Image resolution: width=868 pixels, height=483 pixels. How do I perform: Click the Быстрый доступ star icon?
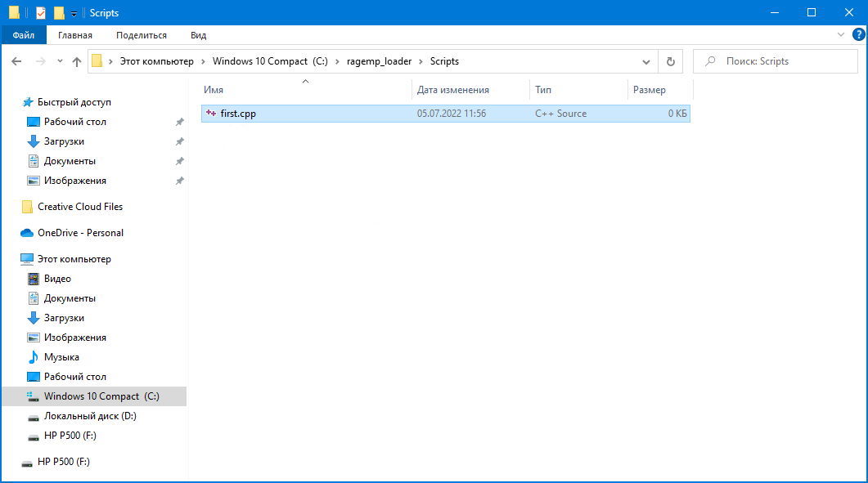coord(27,102)
